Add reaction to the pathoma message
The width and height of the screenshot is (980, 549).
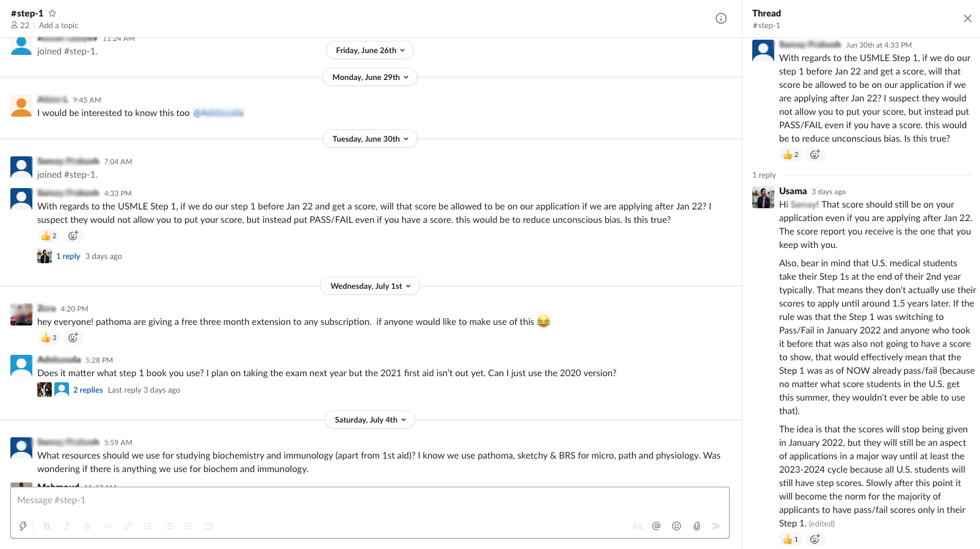(73, 338)
